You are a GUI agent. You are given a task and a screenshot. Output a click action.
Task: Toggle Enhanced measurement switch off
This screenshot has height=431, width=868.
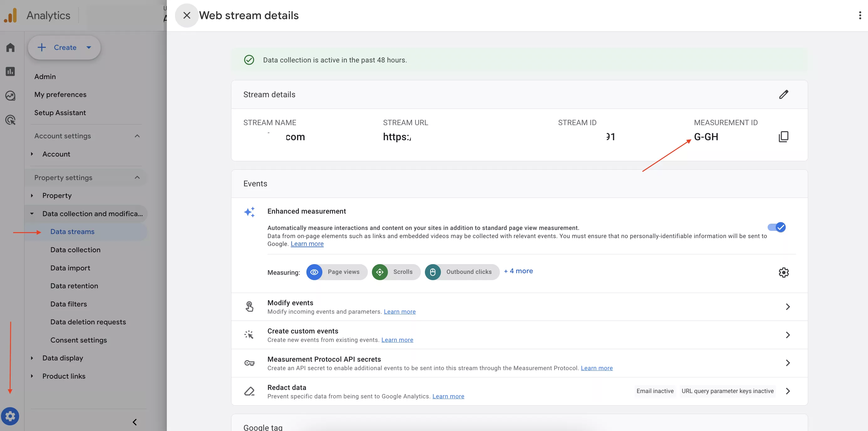pyautogui.click(x=776, y=227)
